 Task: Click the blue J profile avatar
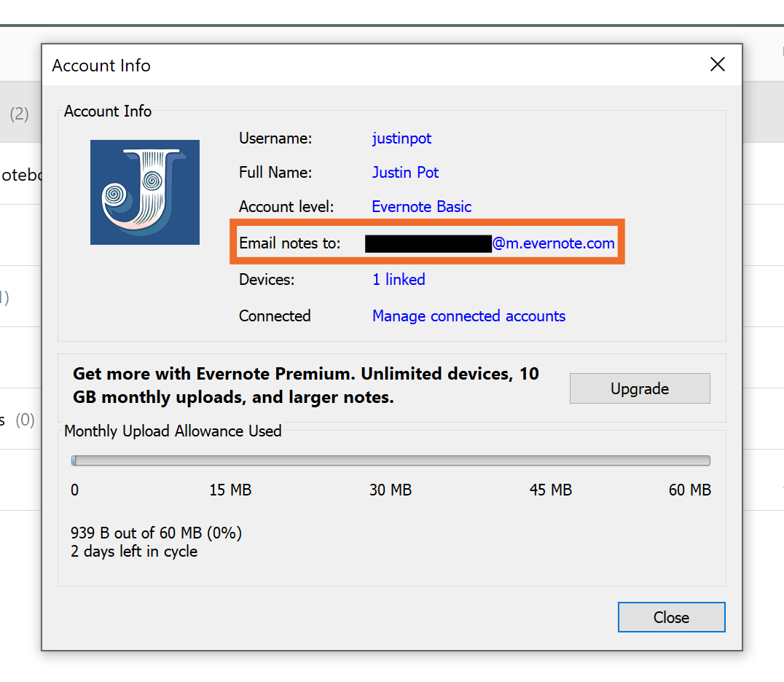144,192
